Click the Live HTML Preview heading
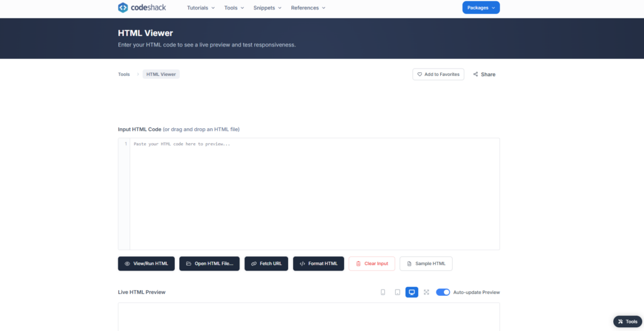The width and height of the screenshot is (644, 331). click(142, 292)
